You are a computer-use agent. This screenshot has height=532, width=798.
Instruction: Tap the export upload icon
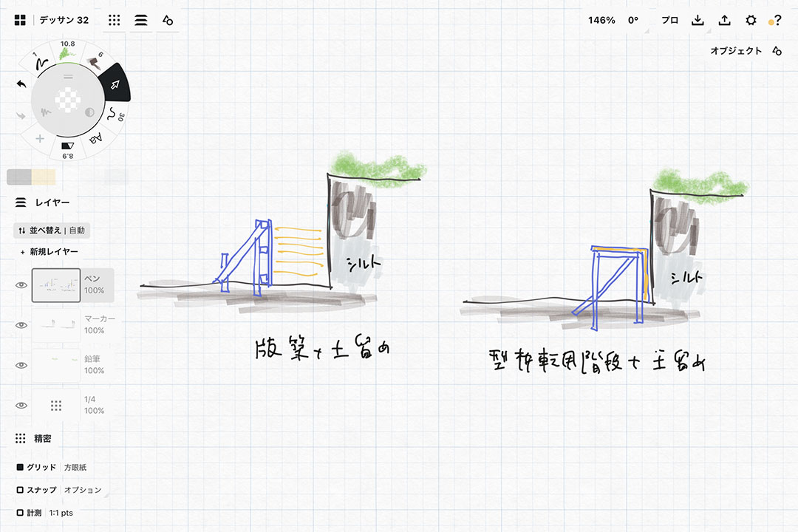[724, 20]
